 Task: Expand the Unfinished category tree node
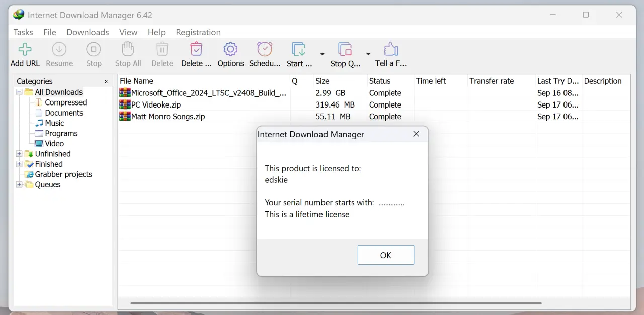[x=19, y=154]
